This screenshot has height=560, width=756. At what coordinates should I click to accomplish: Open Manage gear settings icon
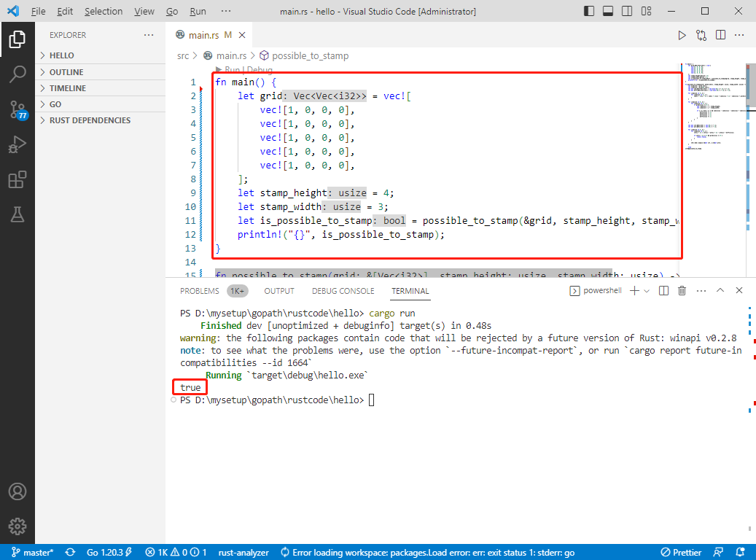coord(17,526)
